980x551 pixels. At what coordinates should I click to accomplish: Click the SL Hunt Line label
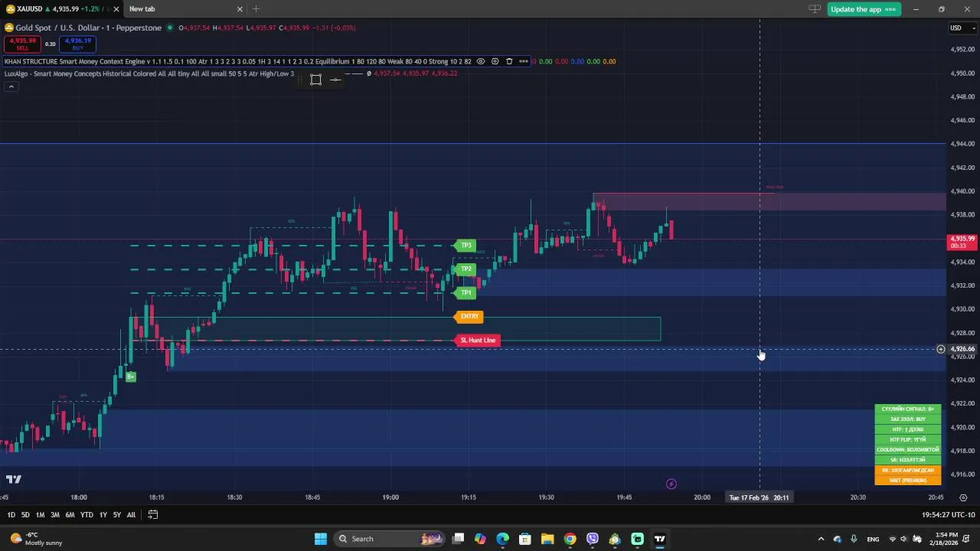[x=478, y=340]
